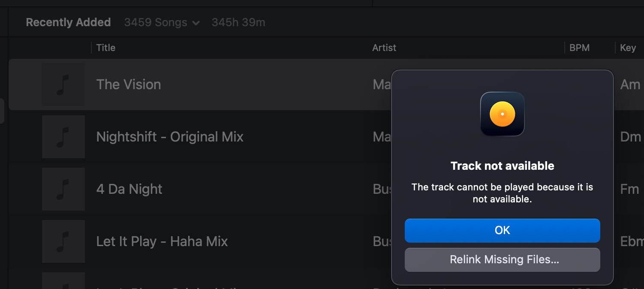Click the Fm key value of 4 Da Night
The height and width of the screenshot is (289, 644).
(x=629, y=189)
